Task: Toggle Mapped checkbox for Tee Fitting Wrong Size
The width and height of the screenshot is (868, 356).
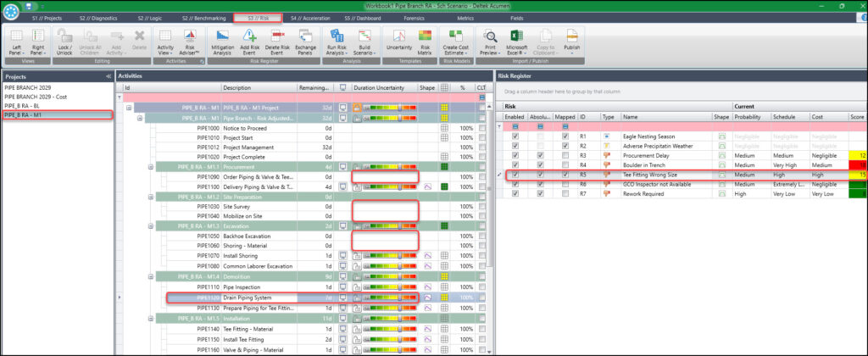Action: (x=564, y=175)
